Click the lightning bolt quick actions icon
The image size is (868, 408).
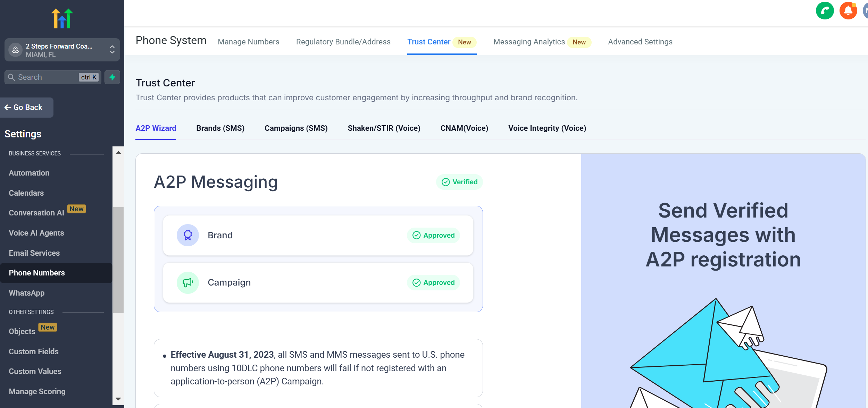pos(112,77)
